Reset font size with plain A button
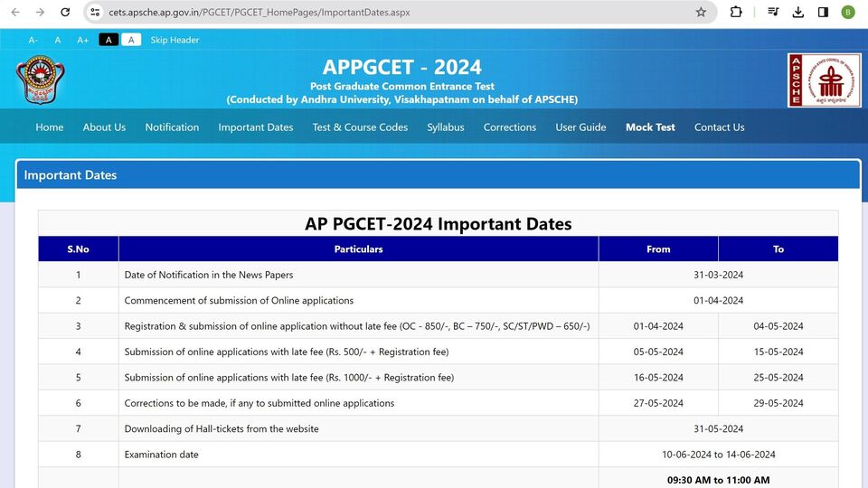868x488 pixels. (58, 40)
